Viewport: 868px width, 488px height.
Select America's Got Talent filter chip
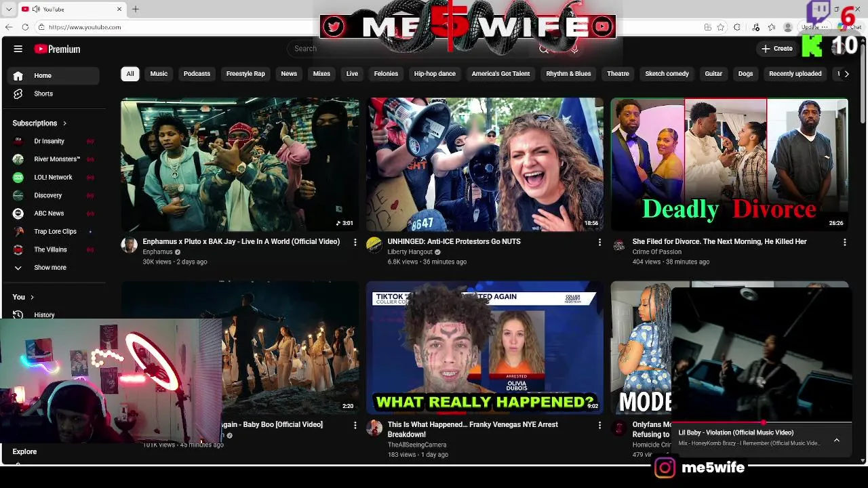[x=500, y=74]
